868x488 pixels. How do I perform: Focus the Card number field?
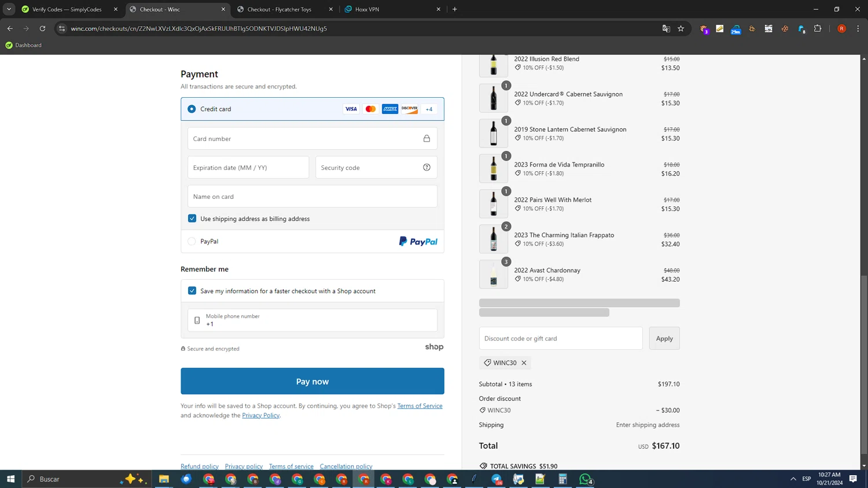tap(312, 139)
